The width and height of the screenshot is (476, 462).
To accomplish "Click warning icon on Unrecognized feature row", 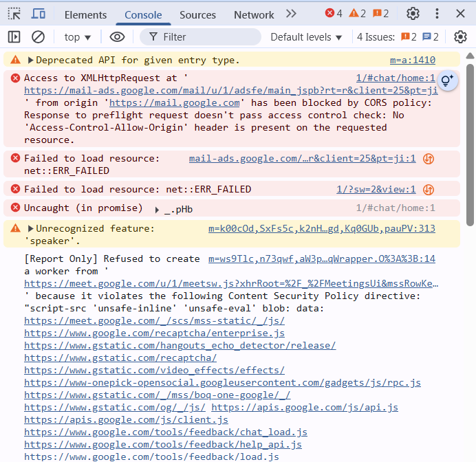I will pos(16,228).
